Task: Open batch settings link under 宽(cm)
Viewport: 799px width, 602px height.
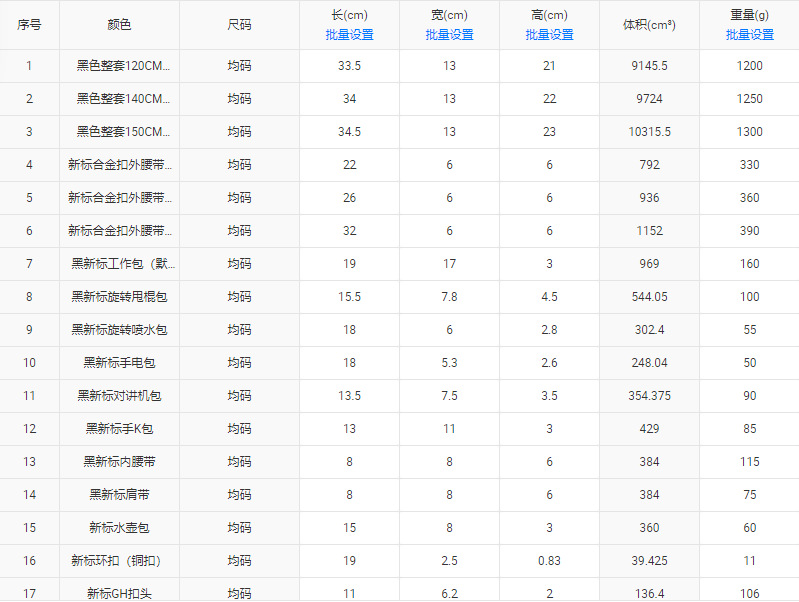Action: 449,35
